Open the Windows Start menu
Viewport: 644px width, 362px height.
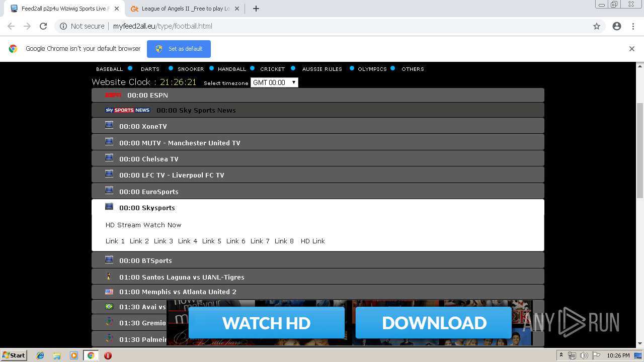click(14, 355)
